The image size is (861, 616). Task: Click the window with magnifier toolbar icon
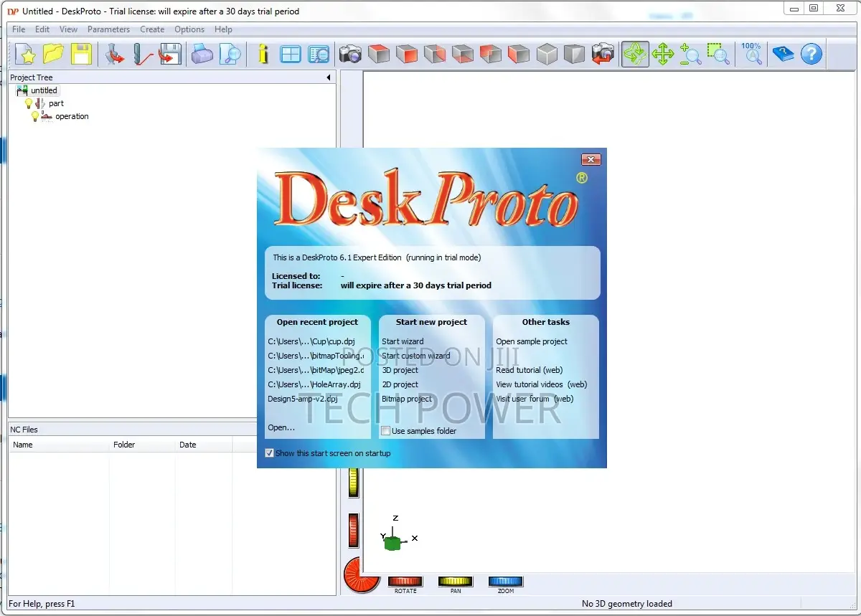(x=318, y=54)
